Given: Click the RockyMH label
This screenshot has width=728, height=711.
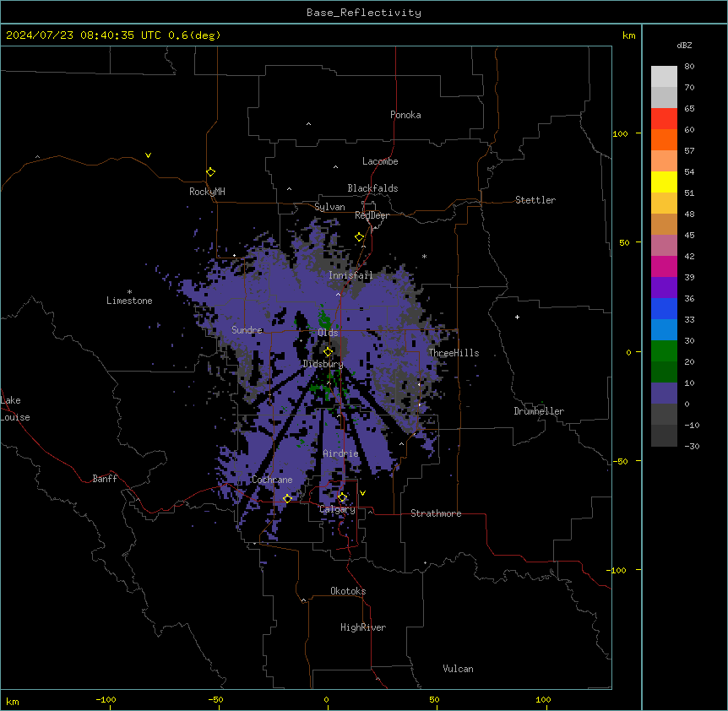Looking at the screenshot, I should [207, 191].
